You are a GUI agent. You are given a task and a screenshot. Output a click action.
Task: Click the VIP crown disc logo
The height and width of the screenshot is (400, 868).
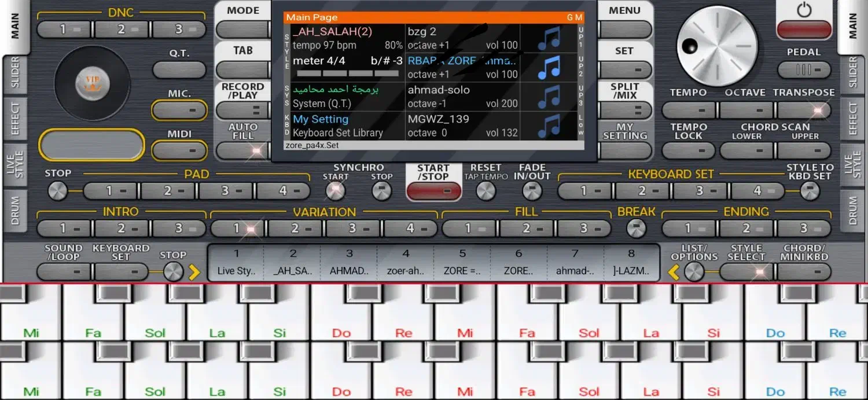click(x=89, y=84)
